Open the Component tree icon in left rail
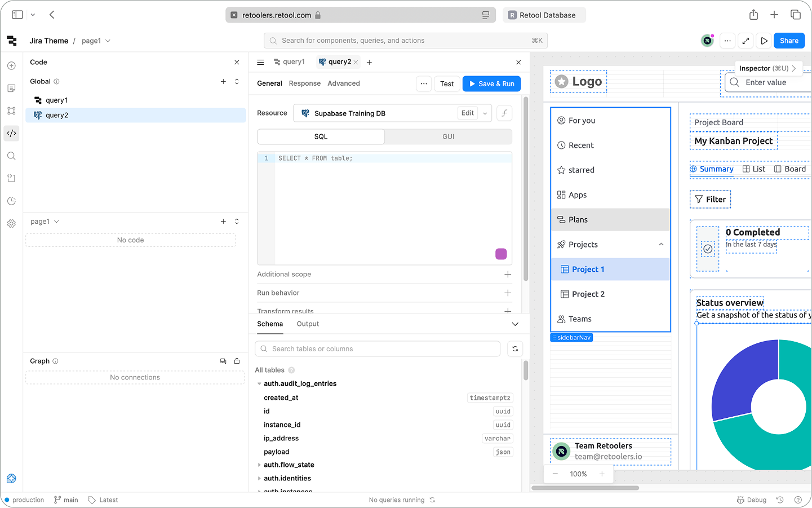Screen dimensions: 812x508 11,111
